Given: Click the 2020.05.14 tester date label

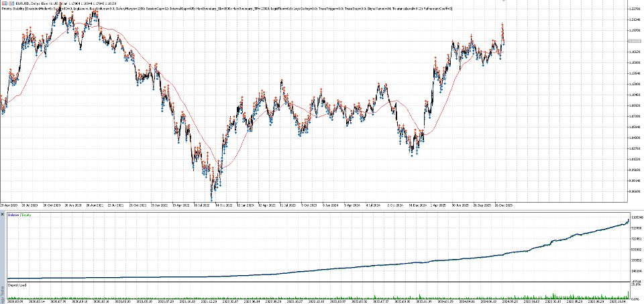Looking at the screenshot, I should pos(37,301).
